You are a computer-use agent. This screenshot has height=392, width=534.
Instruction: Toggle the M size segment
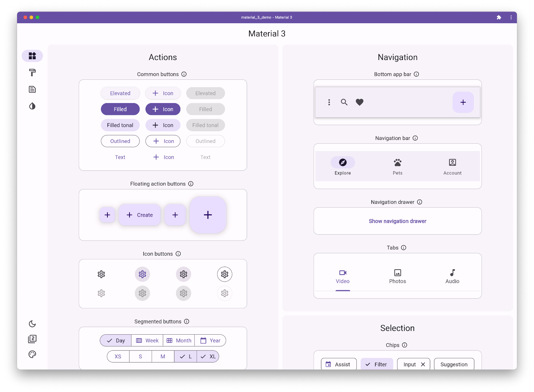pyautogui.click(x=163, y=356)
